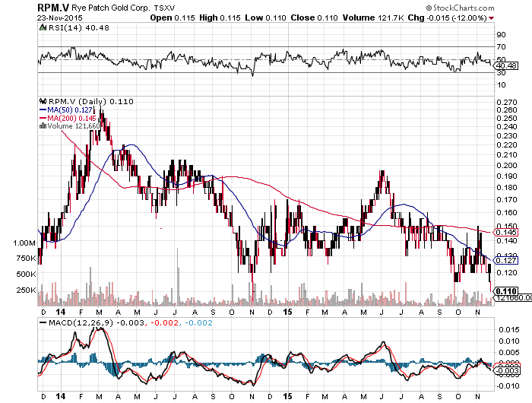The image size is (532, 403).
Task: Click the red MA(200) legend line
Action: 43,118
